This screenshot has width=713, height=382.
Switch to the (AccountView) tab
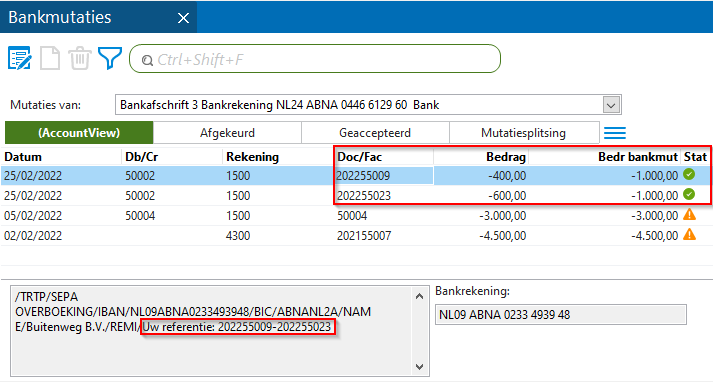pyautogui.click(x=79, y=133)
